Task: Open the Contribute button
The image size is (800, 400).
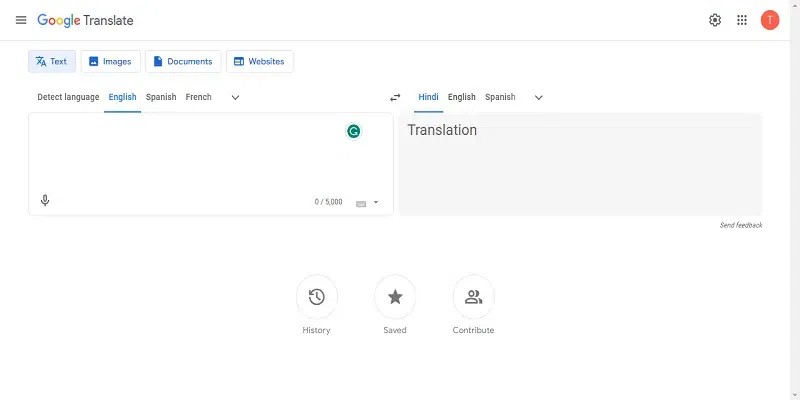Action: click(473, 297)
